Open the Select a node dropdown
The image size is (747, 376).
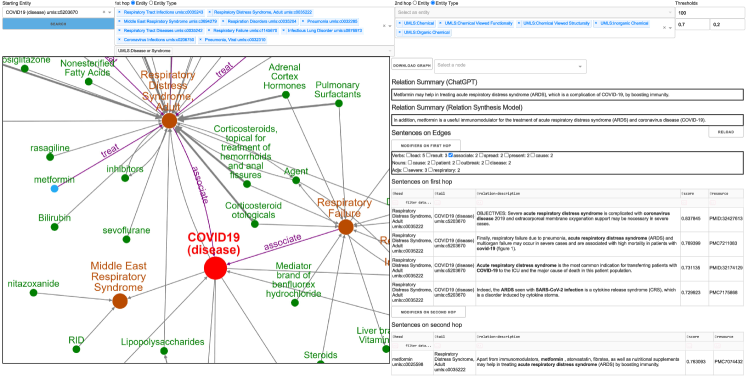click(510, 65)
